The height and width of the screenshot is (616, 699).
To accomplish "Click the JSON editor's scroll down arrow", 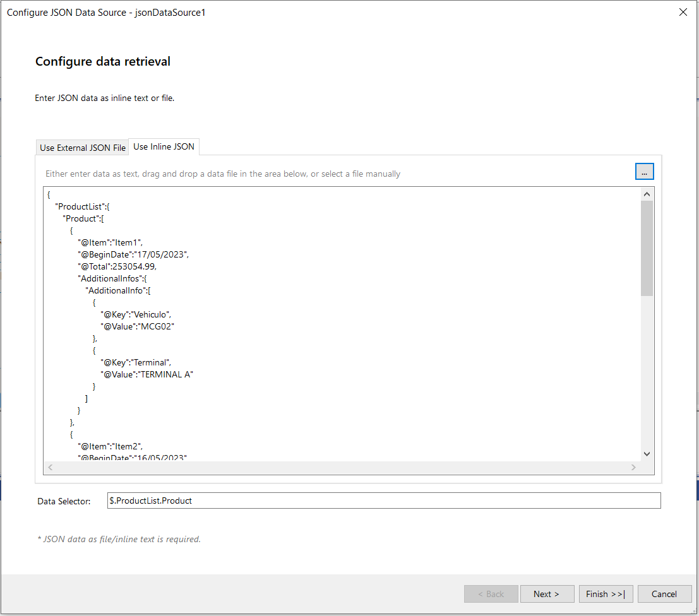I will 647,453.
